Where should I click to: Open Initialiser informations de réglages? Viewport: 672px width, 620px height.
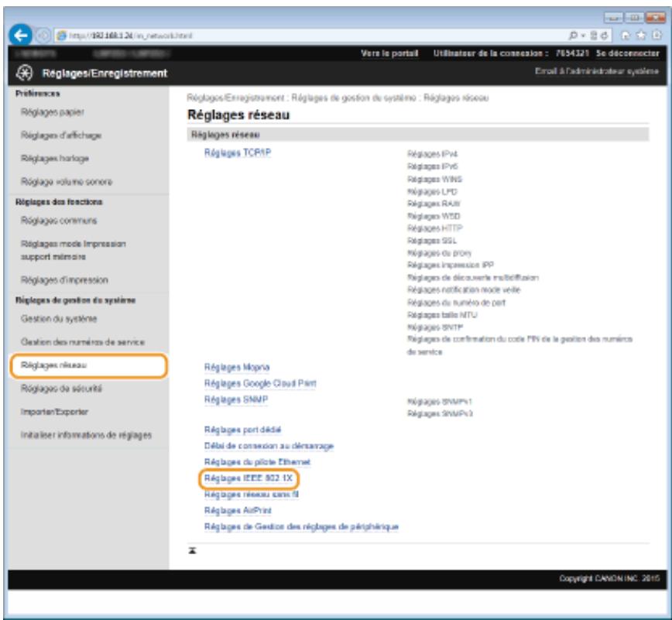click(86, 435)
